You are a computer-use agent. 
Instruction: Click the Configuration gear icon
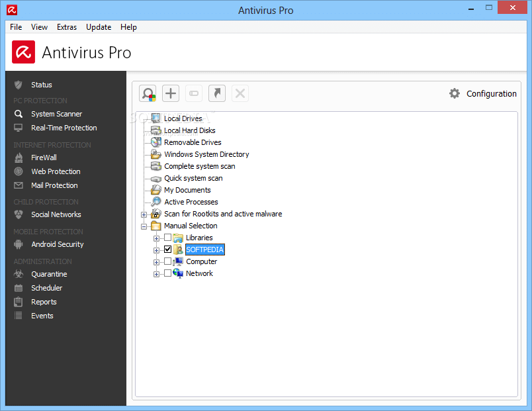[x=455, y=93]
